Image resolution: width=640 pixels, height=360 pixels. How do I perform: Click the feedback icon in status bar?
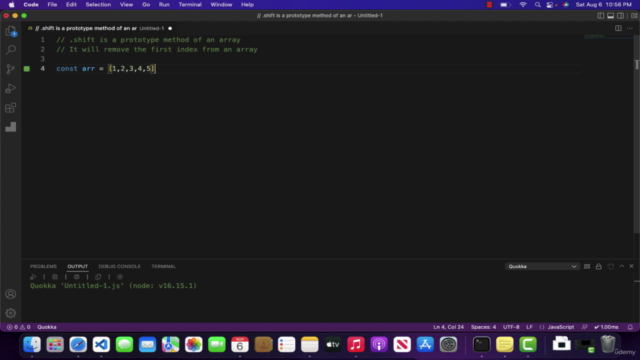584,327
